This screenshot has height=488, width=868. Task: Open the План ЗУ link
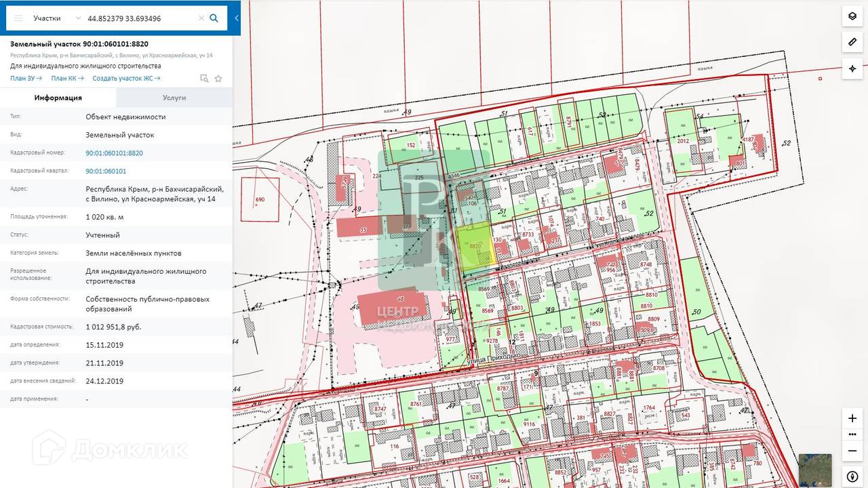[x=26, y=79]
